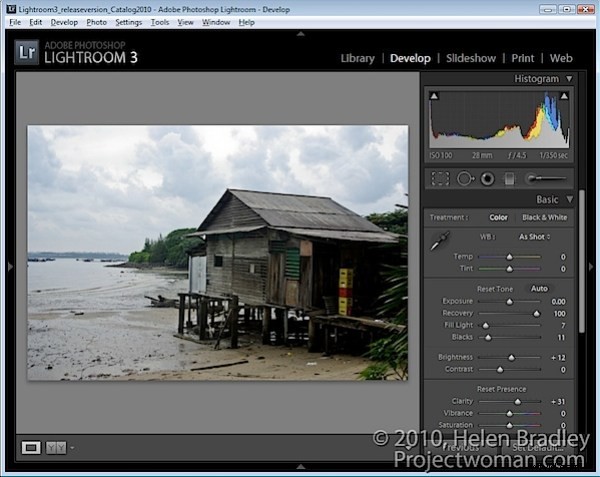
Task: Open the Photo menu
Action: [x=96, y=22]
